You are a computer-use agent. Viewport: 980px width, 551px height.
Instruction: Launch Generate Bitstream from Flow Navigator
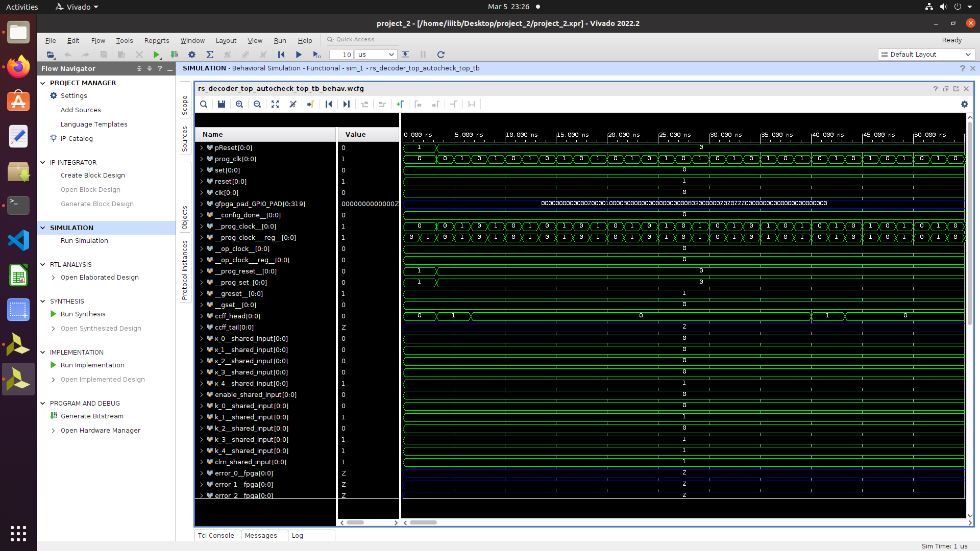pos(92,416)
